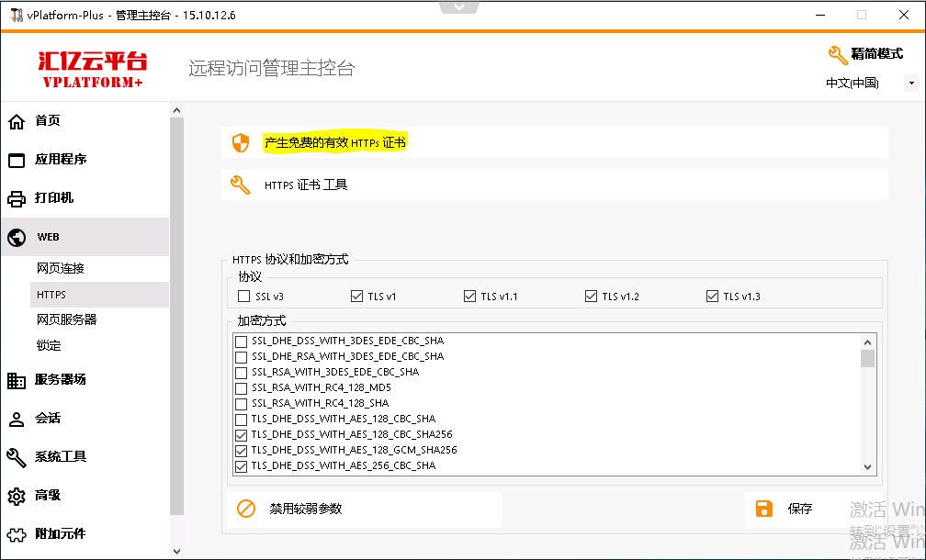Switch to 精简模式 mode
926x560 pixels.
pyautogui.click(x=865, y=54)
